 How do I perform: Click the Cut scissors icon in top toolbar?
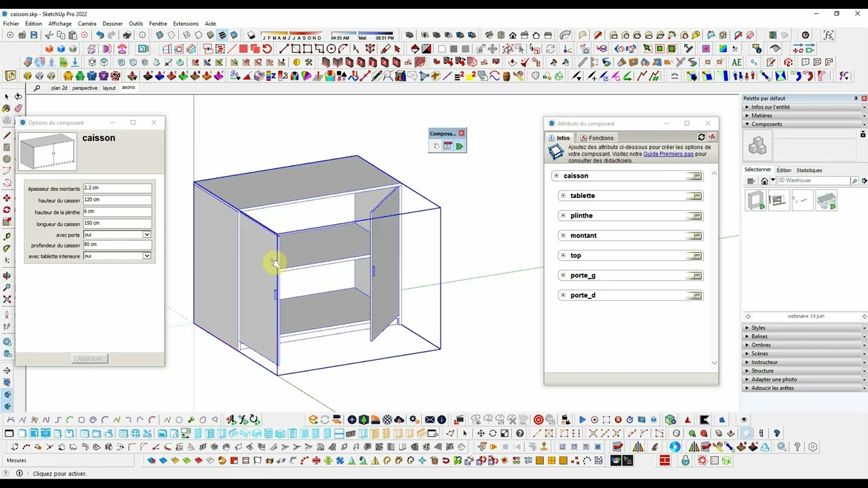49,35
